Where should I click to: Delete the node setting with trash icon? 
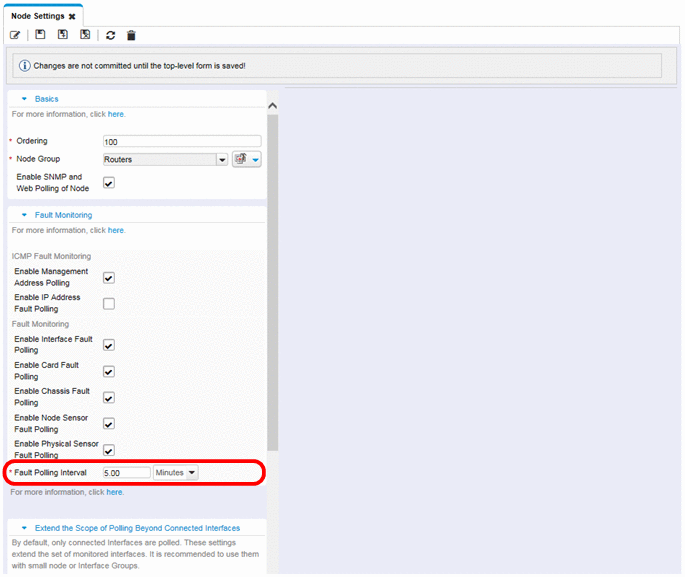click(131, 35)
